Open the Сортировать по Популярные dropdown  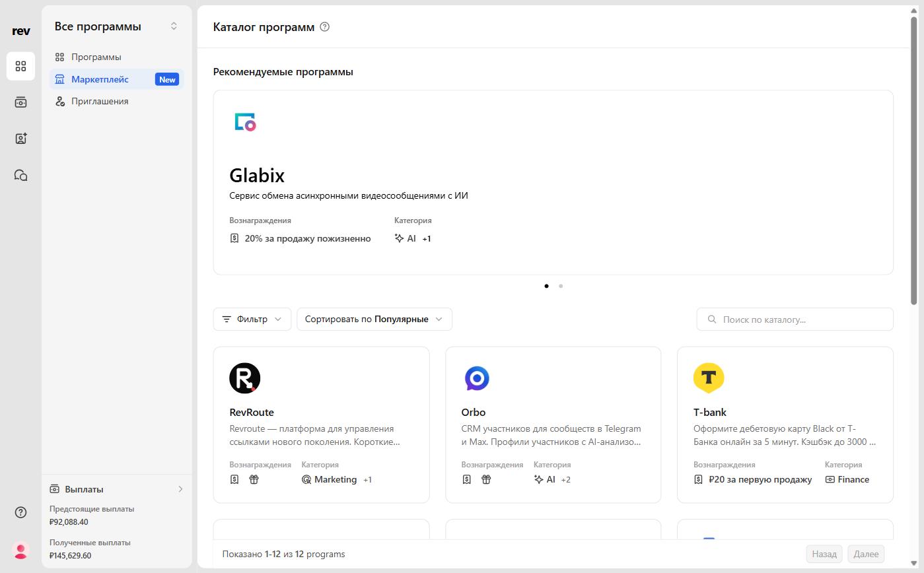coord(374,320)
